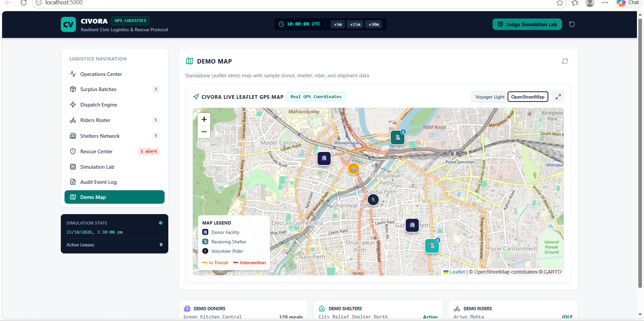Expand map to fullscreen with arrows icon
The height and width of the screenshot is (321, 644).
pyautogui.click(x=558, y=97)
